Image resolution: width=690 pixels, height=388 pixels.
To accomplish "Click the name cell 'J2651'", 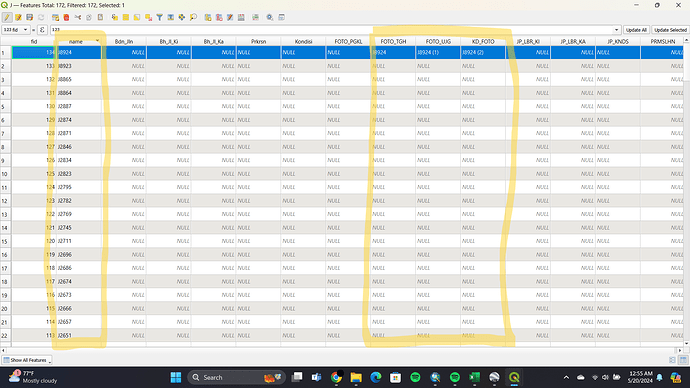I will pyautogui.click(x=79, y=336).
